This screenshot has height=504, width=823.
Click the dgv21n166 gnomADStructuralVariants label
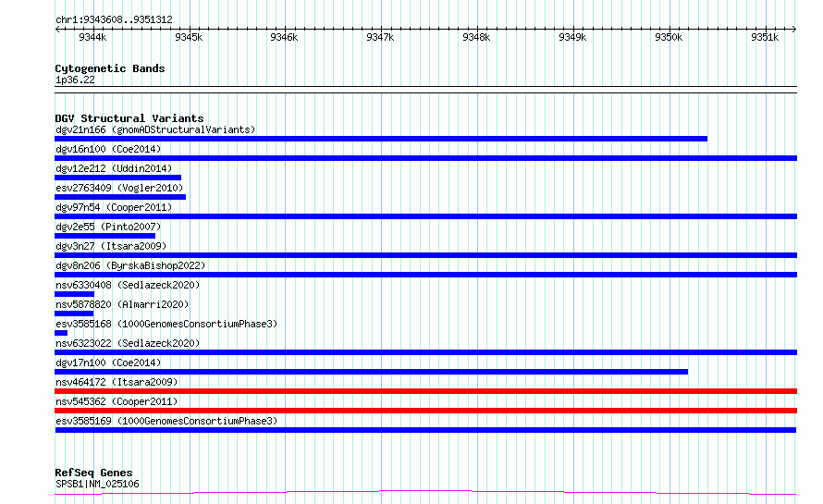point(155,129)
